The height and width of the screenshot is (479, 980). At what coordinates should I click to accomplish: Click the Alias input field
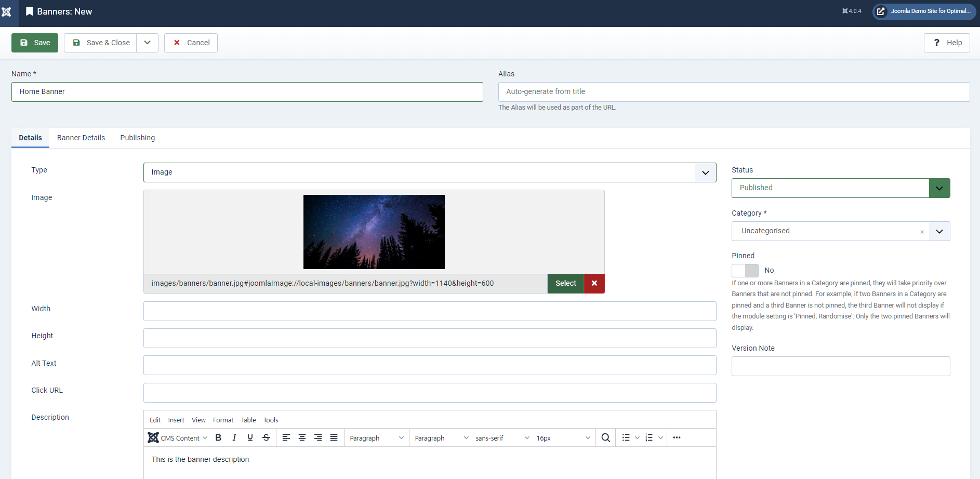pos(734,92)
